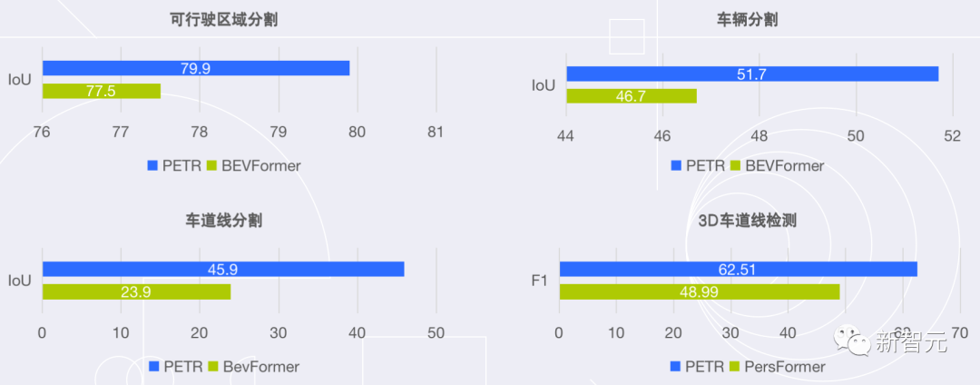This screenshot has height=385, width=980.
Task: Click the green 46.7 bar
Action: click(631, 95)
